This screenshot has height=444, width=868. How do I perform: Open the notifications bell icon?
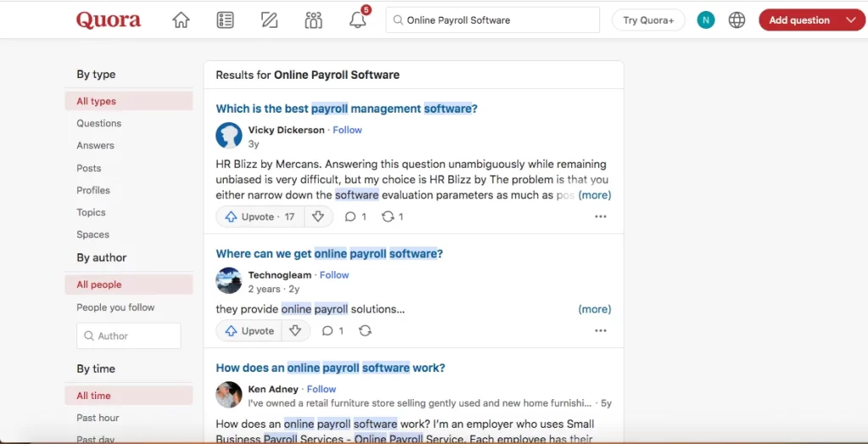click(359, 20)
